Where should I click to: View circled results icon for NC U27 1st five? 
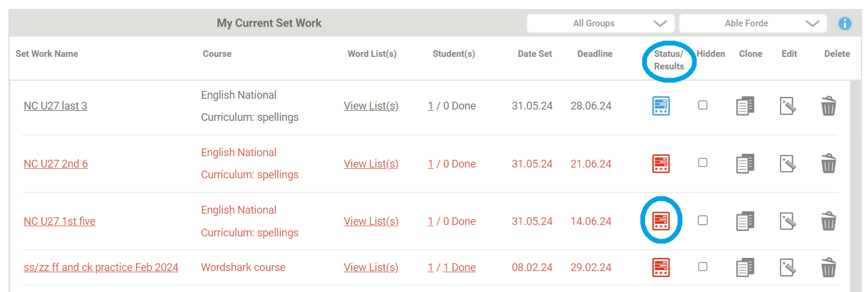661,221
